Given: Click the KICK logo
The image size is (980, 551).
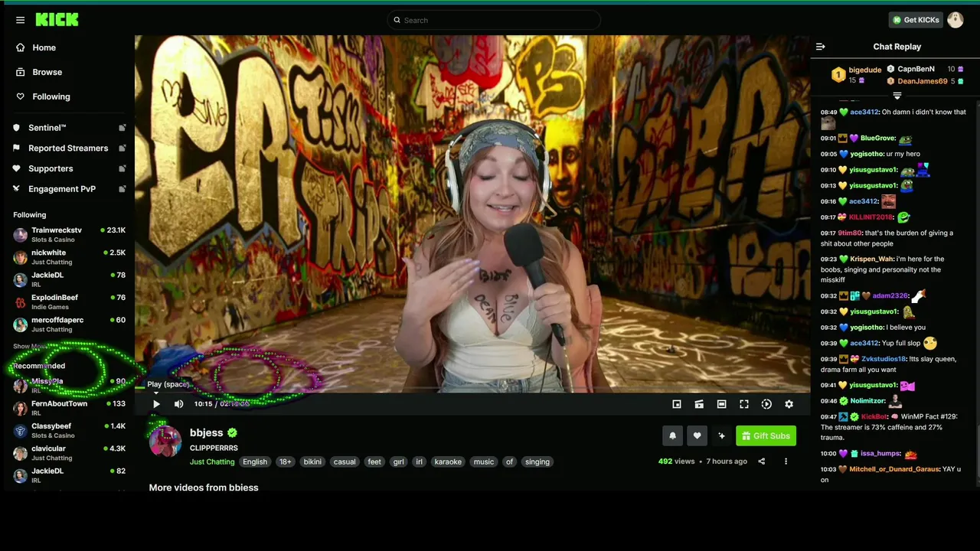Looking at the screenshot, I should (x=57, y=20).
